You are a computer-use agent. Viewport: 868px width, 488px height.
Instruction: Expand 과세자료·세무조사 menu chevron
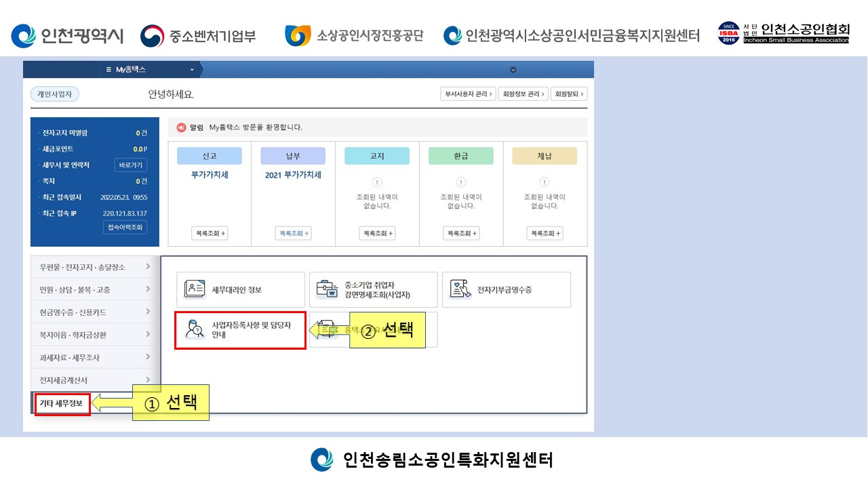148,357
